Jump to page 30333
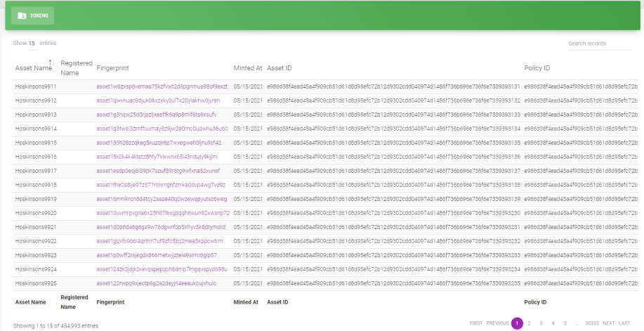This screenshot has width=644, height=331. (x=592, y=323)
